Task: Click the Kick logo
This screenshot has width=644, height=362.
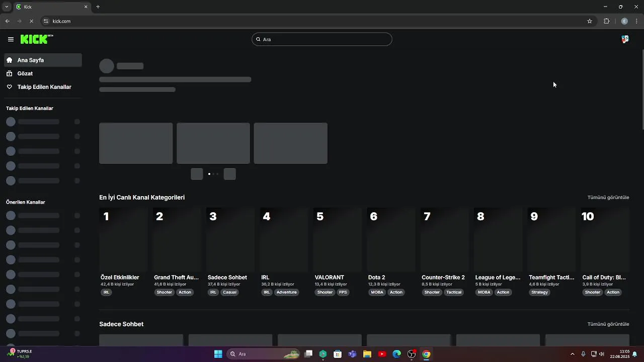Action: click(x=37, y=39)
